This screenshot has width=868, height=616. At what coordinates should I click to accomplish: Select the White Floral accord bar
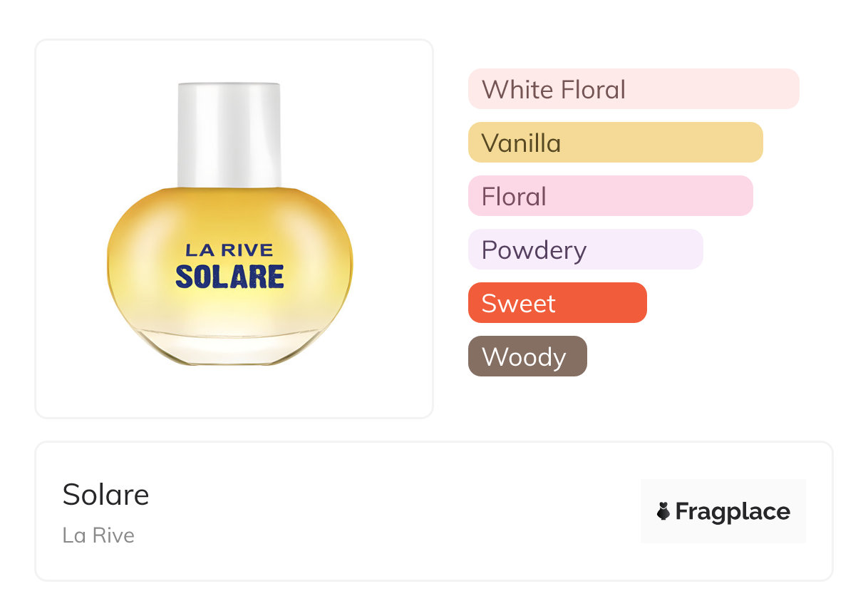coord(713,89)
